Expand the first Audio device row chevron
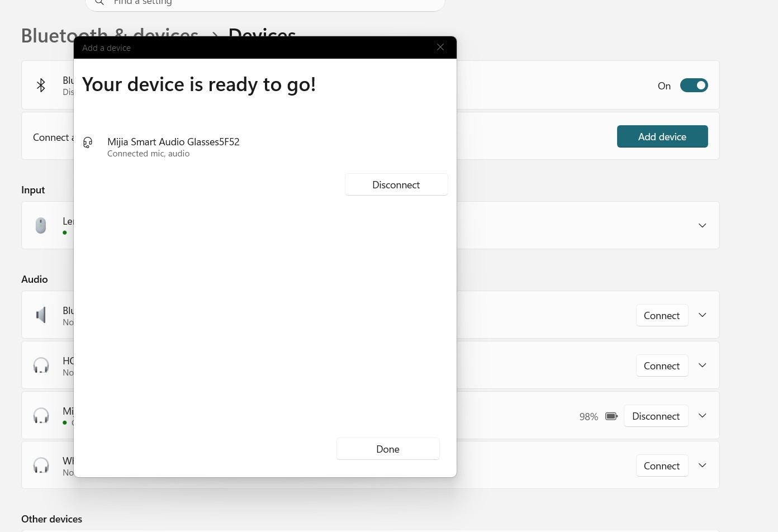778x532 pixels. pos(703,315)
